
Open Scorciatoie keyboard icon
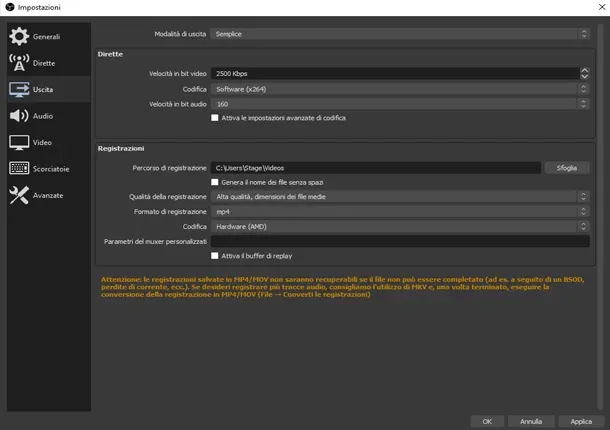click(19, 169)
